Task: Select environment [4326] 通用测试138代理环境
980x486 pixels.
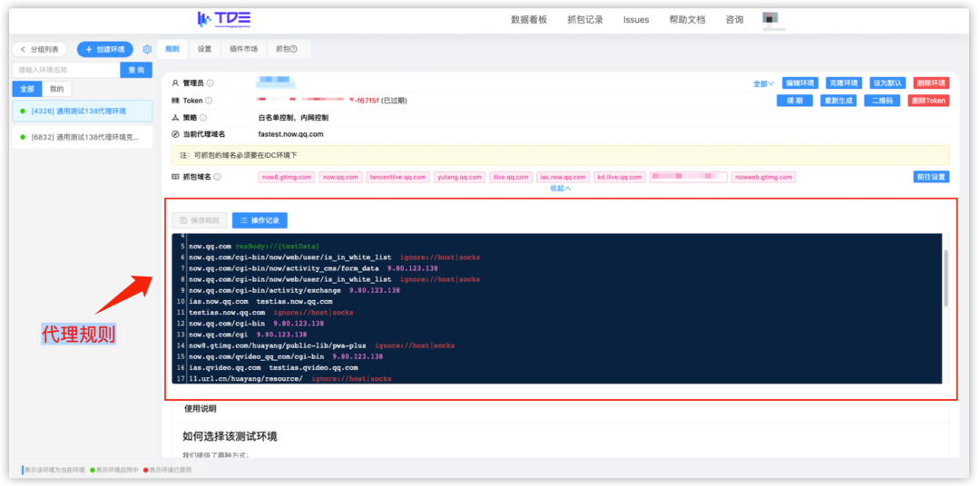Action: tap(83, 112)
